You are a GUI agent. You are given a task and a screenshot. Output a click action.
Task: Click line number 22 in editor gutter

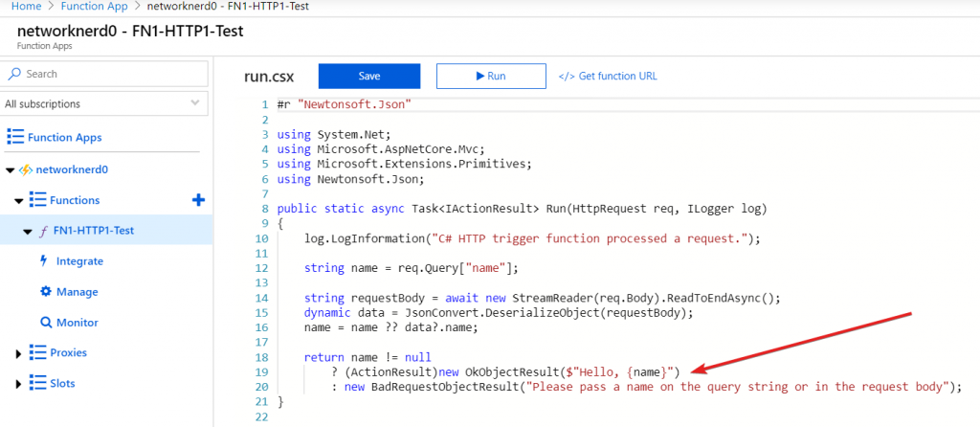point(262,417)
